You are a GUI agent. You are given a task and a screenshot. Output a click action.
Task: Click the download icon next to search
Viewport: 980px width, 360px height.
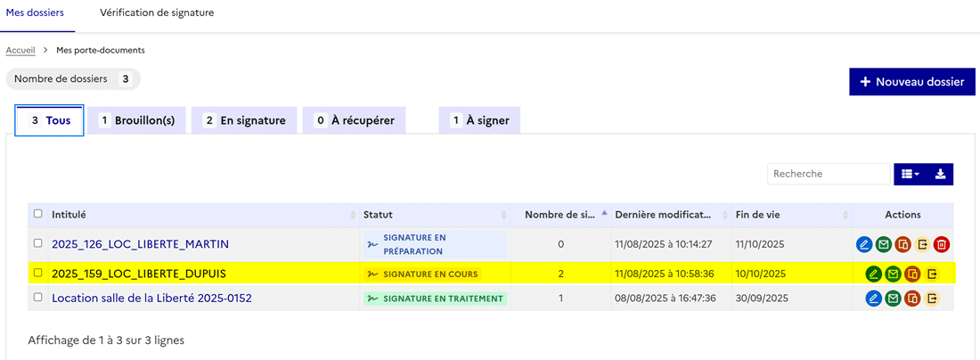pyautogui.click(x=940, y=174)
